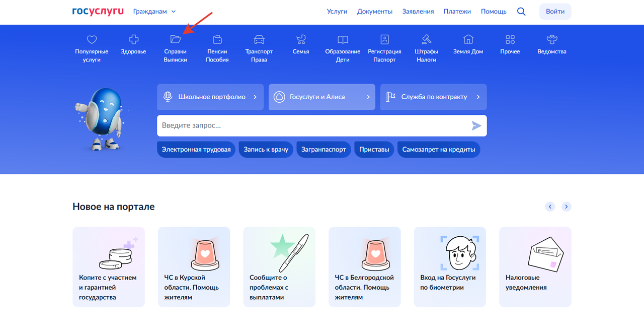Click the Новое на портале heading
The width and height of the screenshot is (644, 334).
tap(114, 207)
